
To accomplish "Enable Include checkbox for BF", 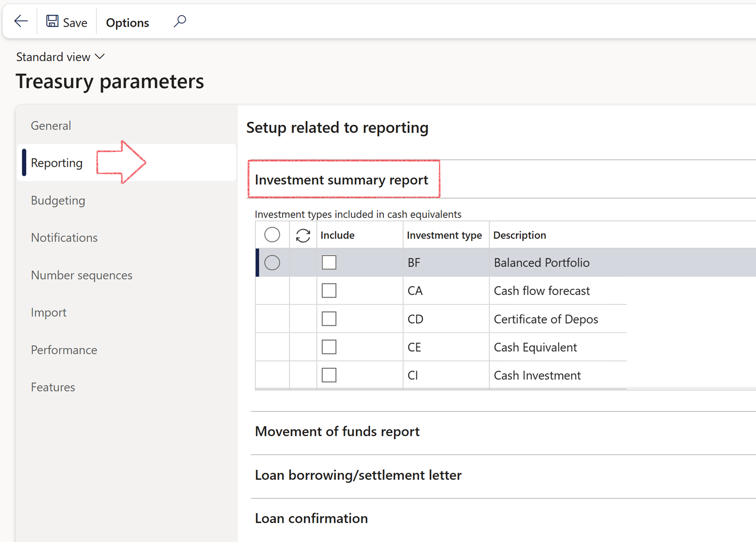I will (x=329, y=262).
